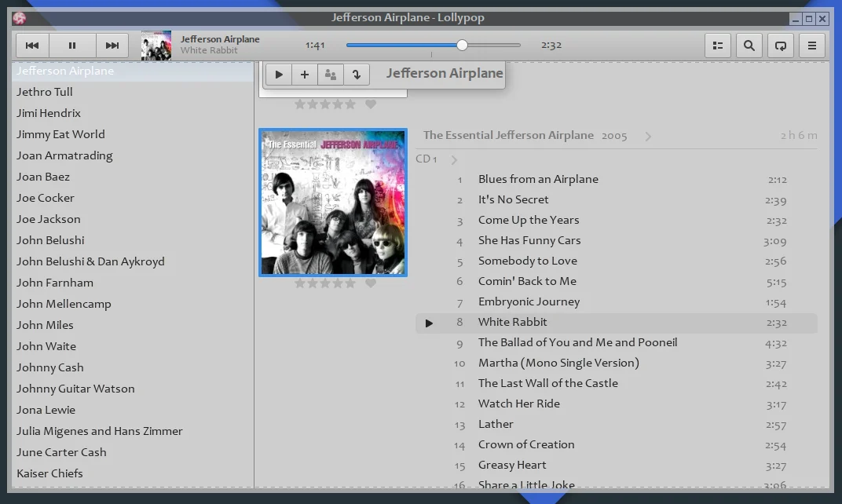This screenshot has height=504, width=842.
Task: Select artist Jimi Hendrix
Action: (133, 113)
